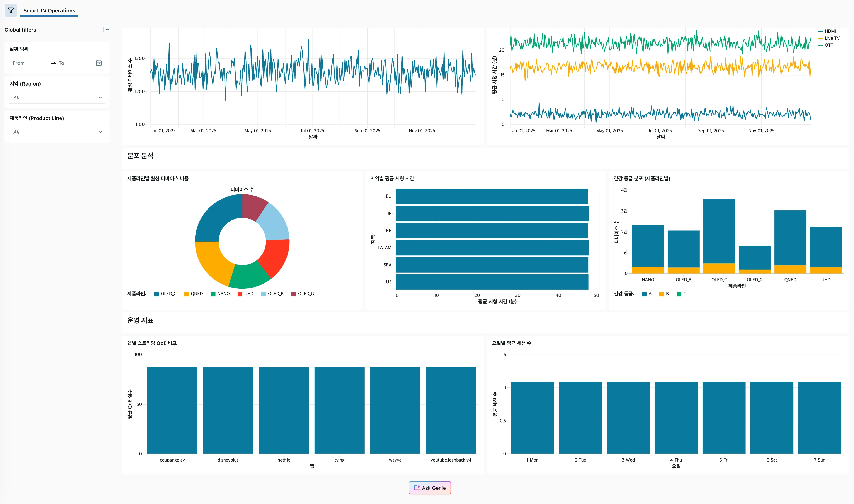Screen dimensions: 854x504
Task: Click the wavve QoE bar
Action: click(x=395, y=410)
